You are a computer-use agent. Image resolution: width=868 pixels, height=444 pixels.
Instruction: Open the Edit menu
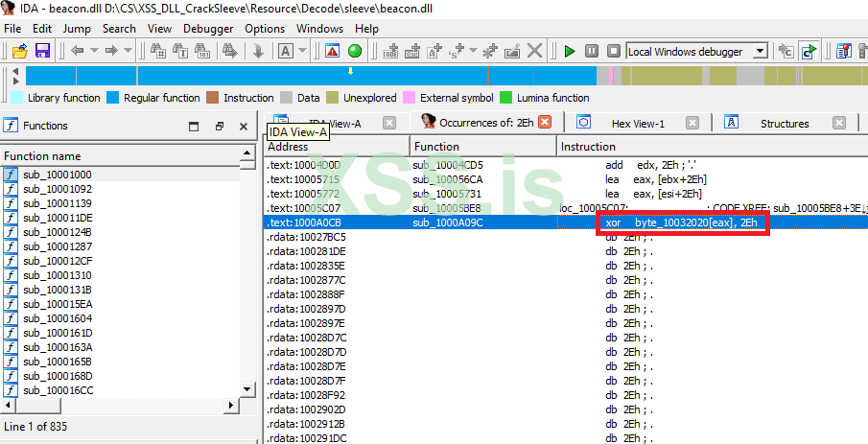pos(42,28)
